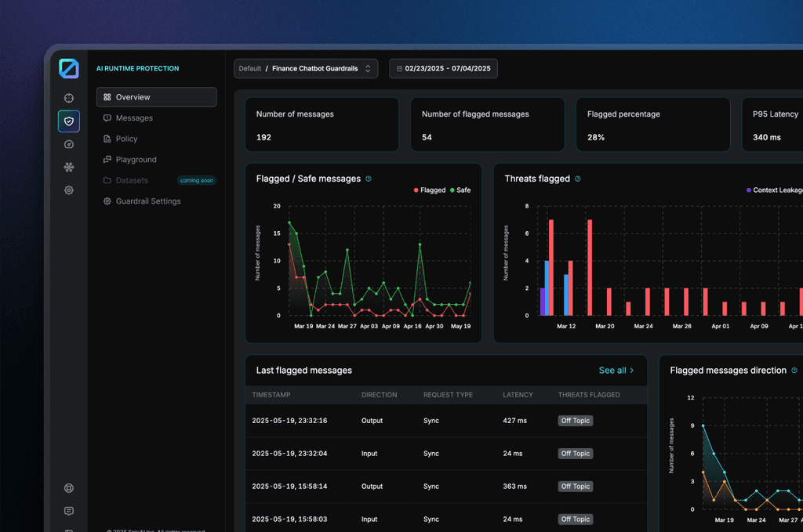Open the gear settings icon in the left rail
Image resolution: width=803 pixels, height=532 pixels.
(68, 190)
